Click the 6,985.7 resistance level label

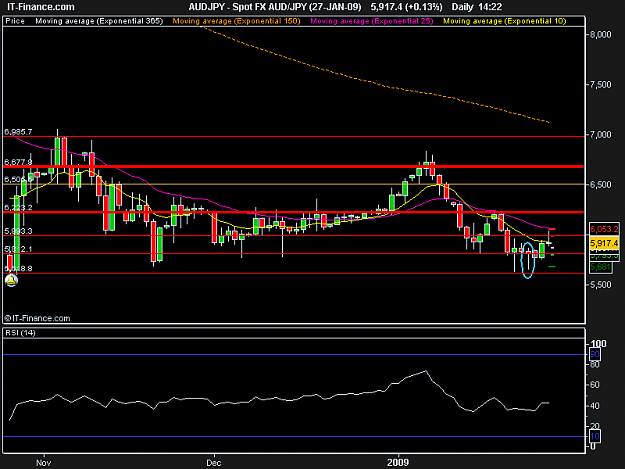[18, 132]
